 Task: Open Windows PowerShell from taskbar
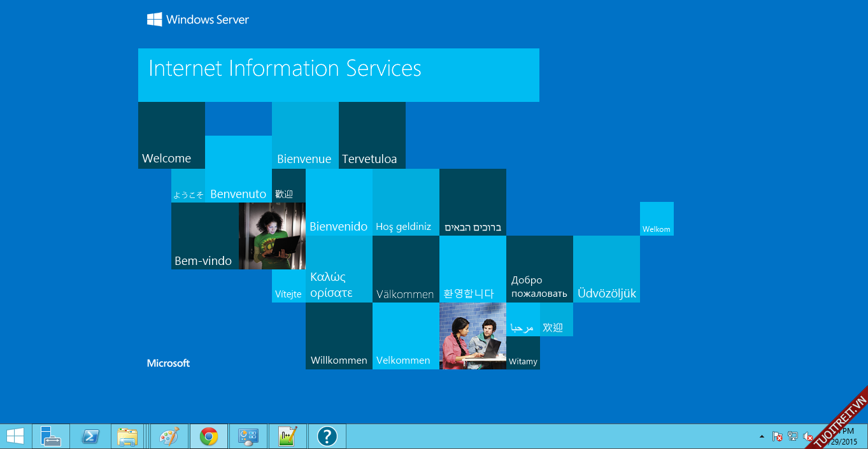pyautogui.click(x=90, y=436)
